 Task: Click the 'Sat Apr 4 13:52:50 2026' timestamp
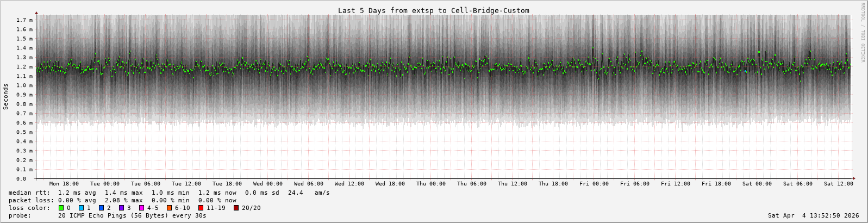click(813, 215)
